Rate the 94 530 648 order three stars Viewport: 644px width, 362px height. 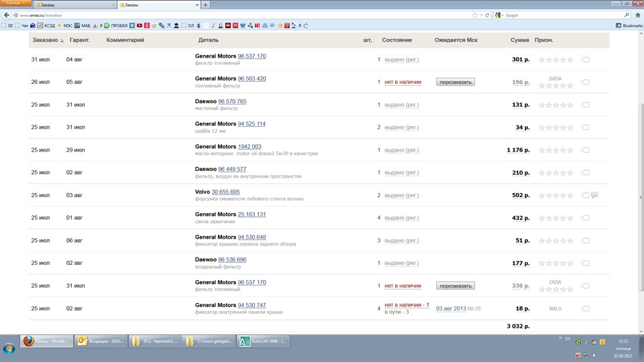(556, 241)
